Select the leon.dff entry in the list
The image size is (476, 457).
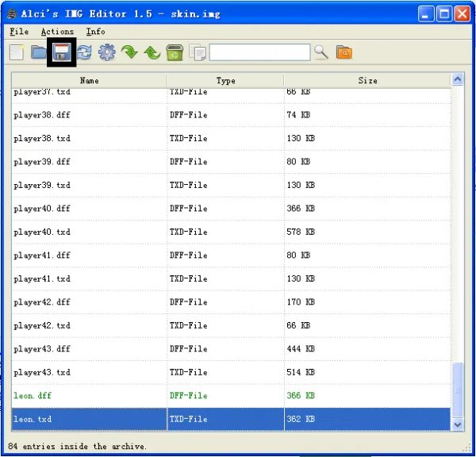coord(33,395)
